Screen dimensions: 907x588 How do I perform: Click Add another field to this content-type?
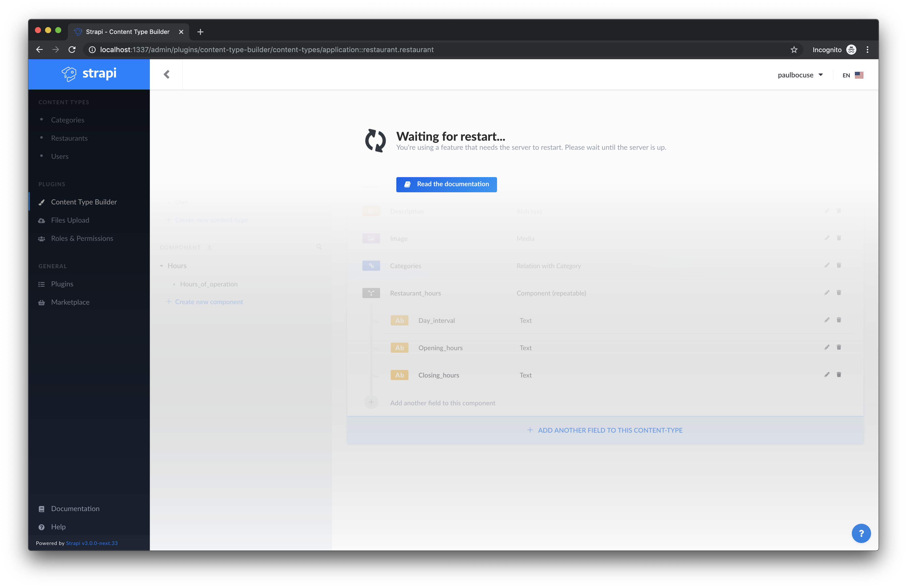pyautogui.click(x=605, y=430)
